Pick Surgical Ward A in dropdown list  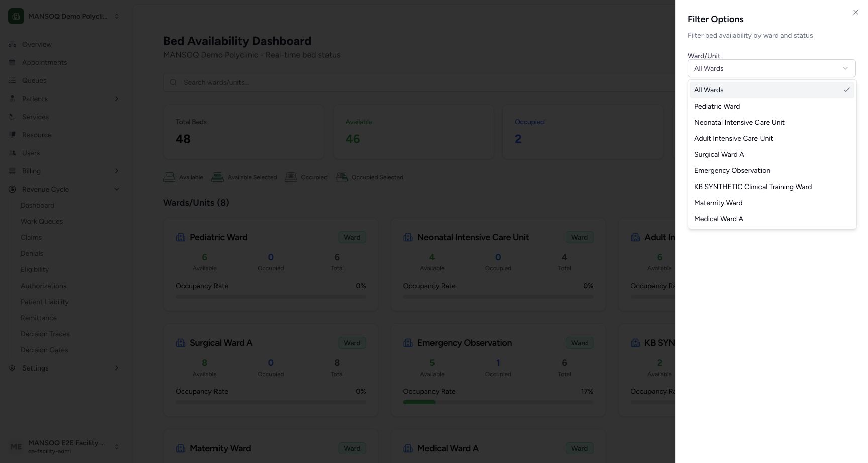[x=772, y=154]
